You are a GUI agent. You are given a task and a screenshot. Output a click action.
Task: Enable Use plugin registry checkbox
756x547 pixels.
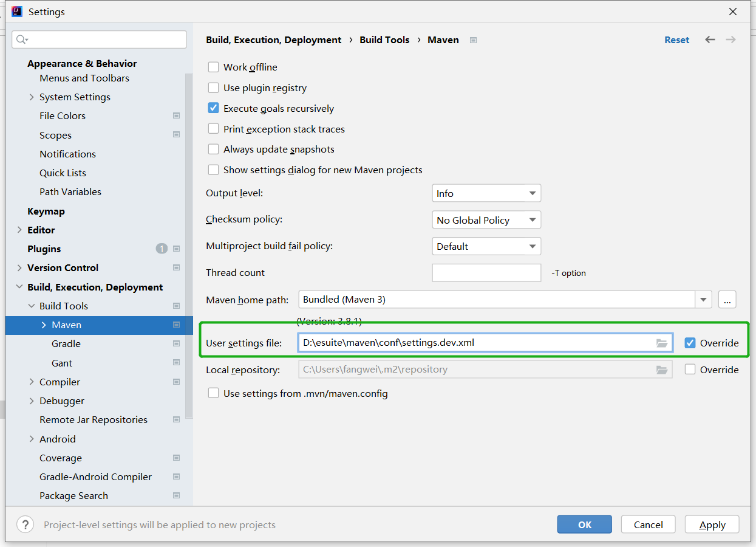213,88
